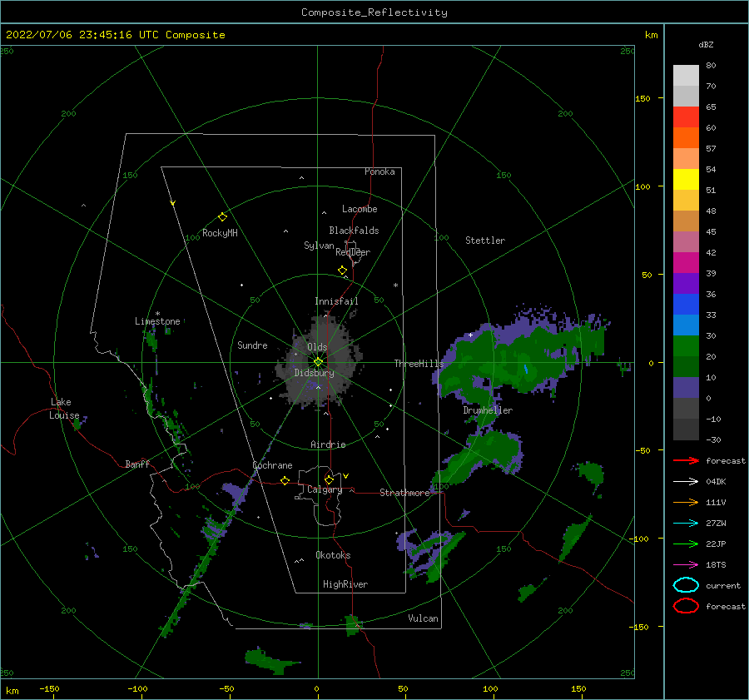Choose the green 22JP arrow icon

pyautogui.click(x=686, y=544)
